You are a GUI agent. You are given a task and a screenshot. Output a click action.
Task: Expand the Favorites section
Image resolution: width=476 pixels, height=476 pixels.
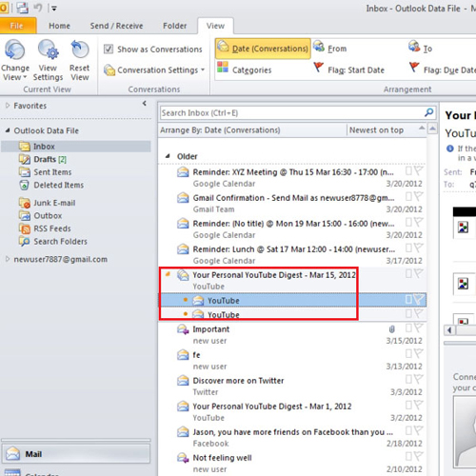pyautogui.click(x=8, y=106)
